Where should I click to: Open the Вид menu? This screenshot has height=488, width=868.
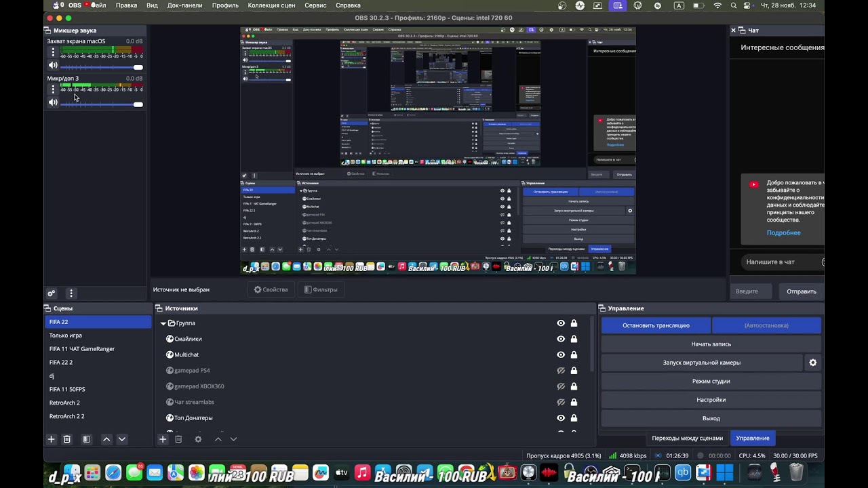point(153,5)
